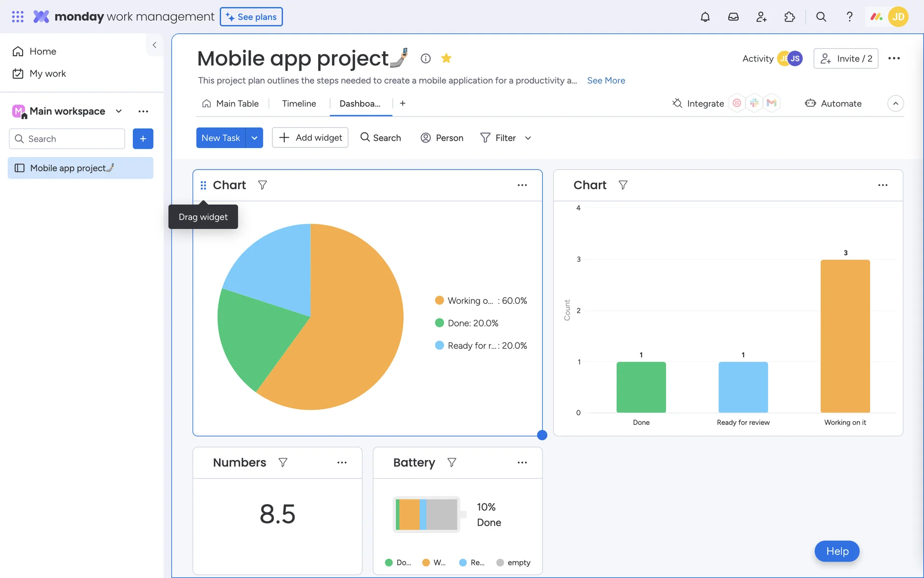Open the Main workspace dropdown

pyautogui.click(x=119, y=111)
